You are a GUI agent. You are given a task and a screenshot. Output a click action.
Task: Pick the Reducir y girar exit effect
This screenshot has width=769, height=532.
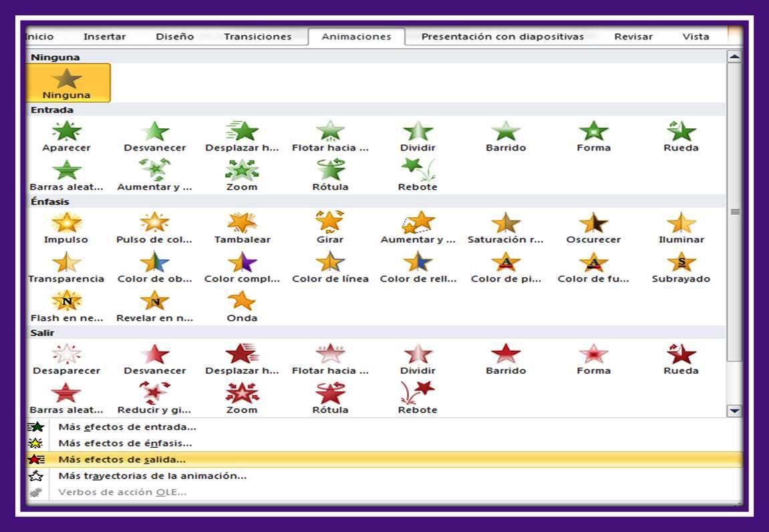(x=155, y=398)
